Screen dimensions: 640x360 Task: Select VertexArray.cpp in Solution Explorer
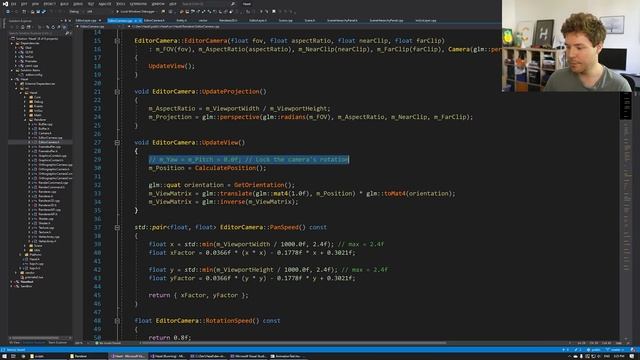pyautogui.click(x=49, y=236)
